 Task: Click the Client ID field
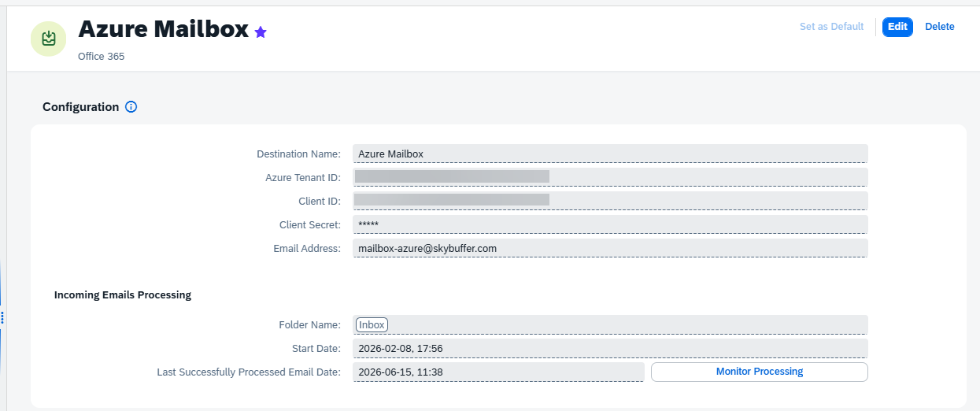[x=610, y=201]
